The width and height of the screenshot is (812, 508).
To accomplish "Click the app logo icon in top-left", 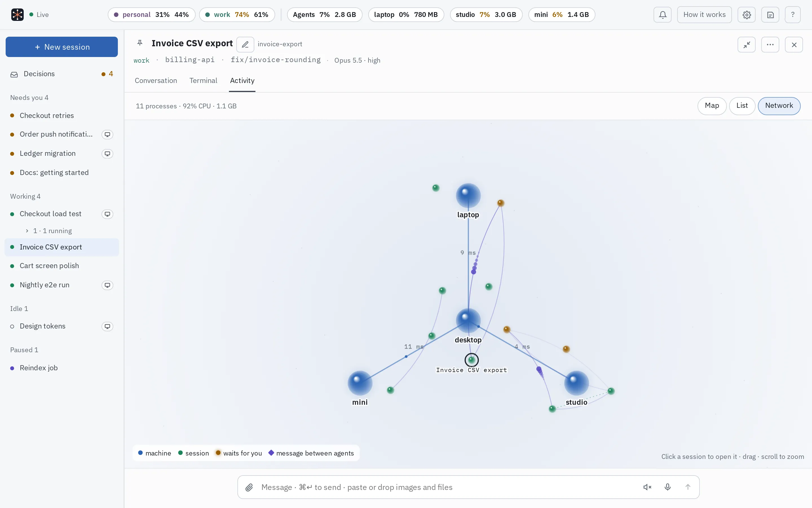I will coord(17,15).
